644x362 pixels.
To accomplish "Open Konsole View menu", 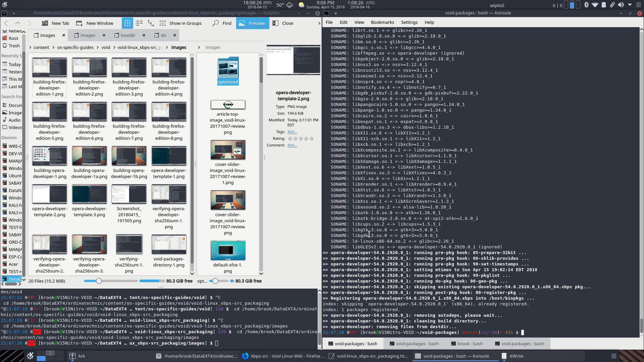I will (x=359, y=22).
